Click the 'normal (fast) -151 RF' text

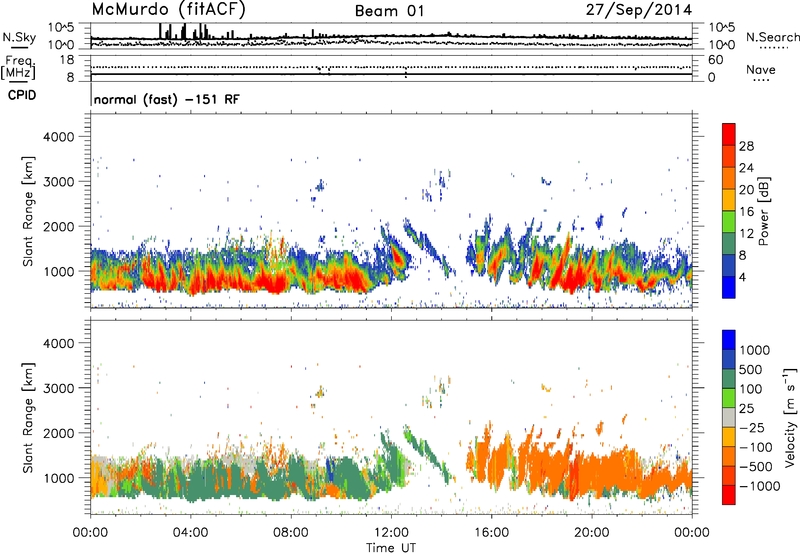point(166,99)
